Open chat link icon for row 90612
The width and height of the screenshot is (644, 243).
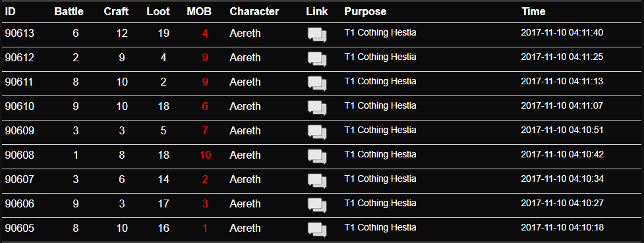pos(317,59)
